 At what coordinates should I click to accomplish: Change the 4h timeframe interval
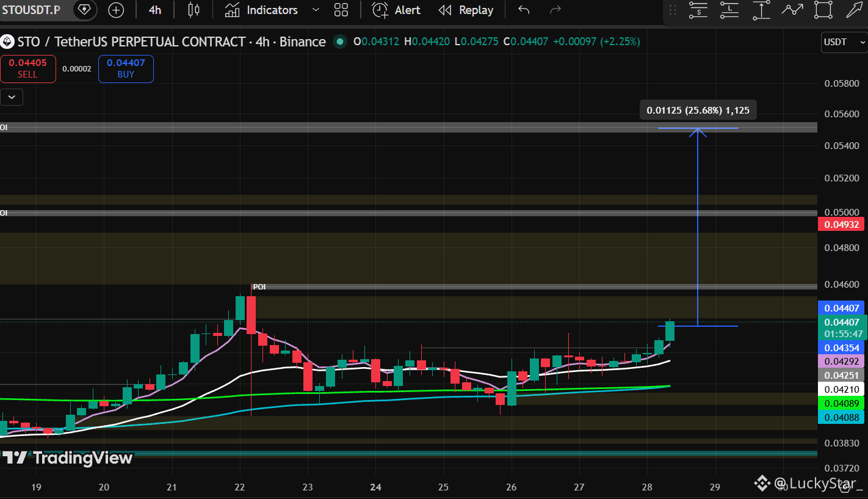pos(155,10)
